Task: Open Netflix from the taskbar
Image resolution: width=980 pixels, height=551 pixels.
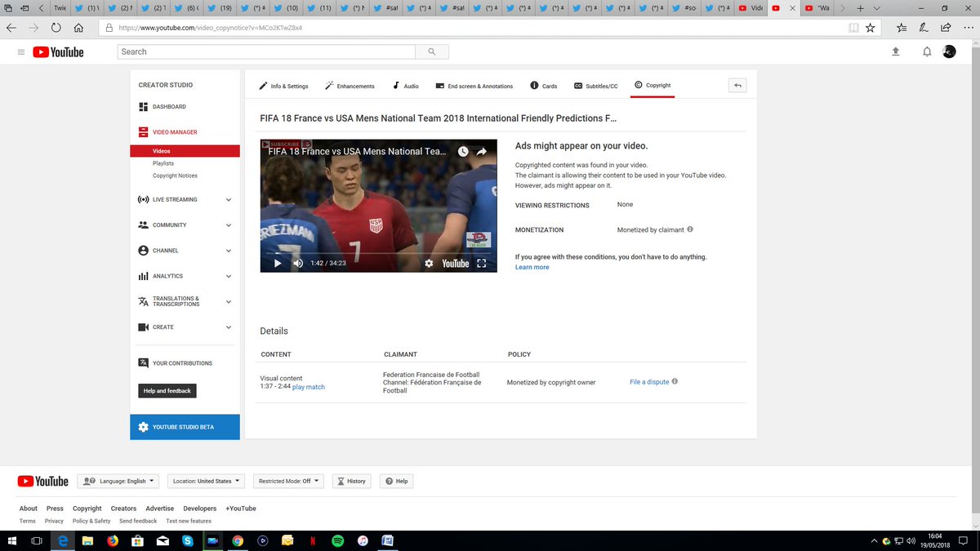Action: [313, 540]
